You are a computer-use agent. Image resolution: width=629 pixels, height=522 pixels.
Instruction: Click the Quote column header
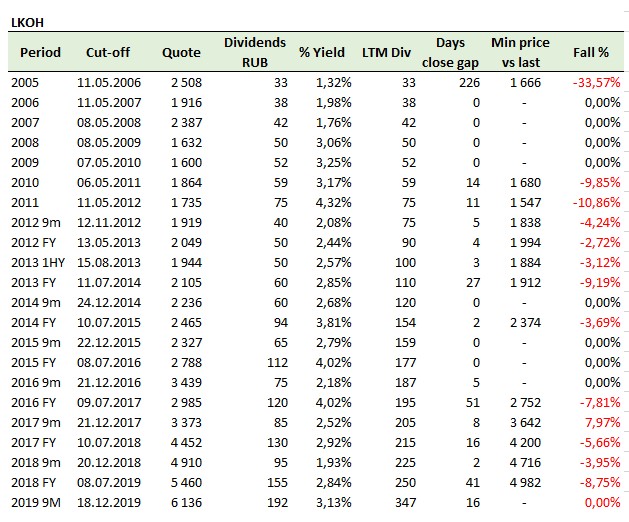[x=181, y=53]
